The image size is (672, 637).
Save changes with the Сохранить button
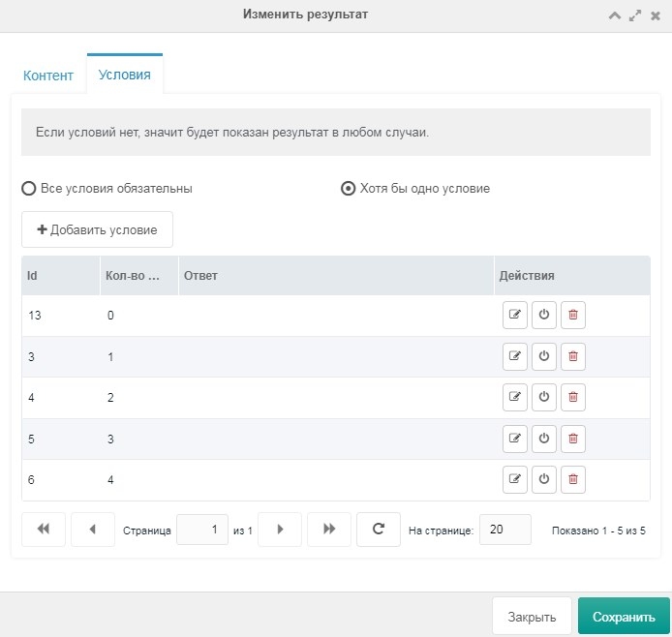point(624,617)
